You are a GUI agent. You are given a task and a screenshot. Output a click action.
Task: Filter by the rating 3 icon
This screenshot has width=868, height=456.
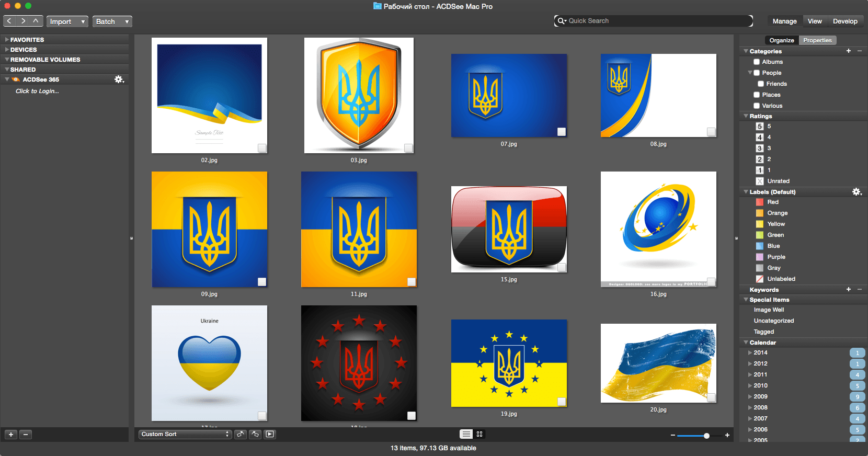coord(760,148)
